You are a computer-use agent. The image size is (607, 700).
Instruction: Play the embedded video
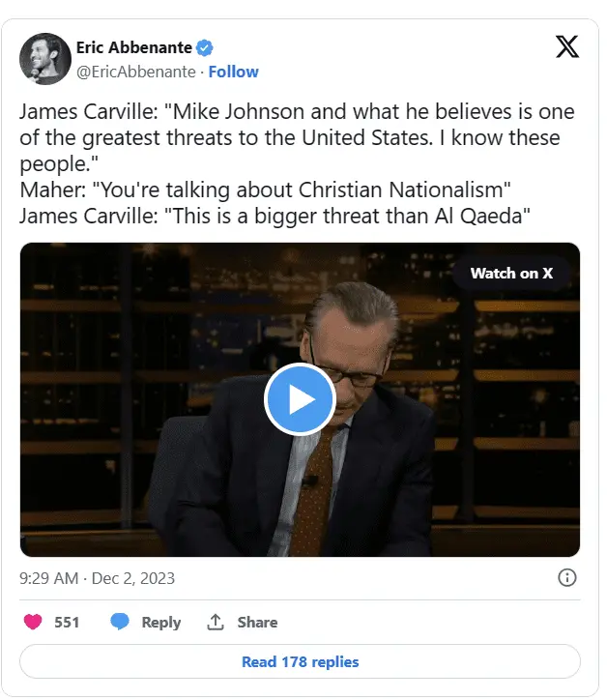pyautogui.click(x=300, y=398)
